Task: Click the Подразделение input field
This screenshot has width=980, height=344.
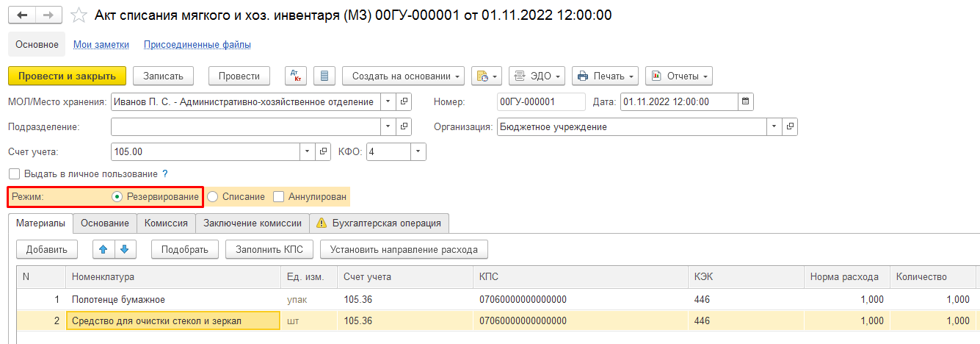Action: (246, 126)
